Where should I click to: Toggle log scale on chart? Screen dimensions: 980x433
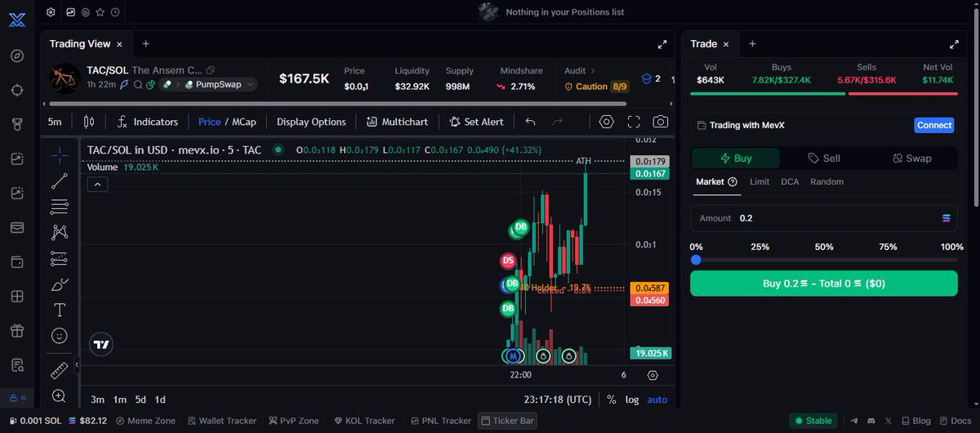(x=632, y=400)
